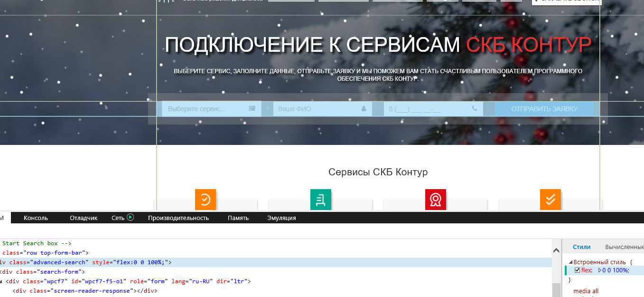
Task: Click the orange double-checkmark service icon
Action: point(551,200)
